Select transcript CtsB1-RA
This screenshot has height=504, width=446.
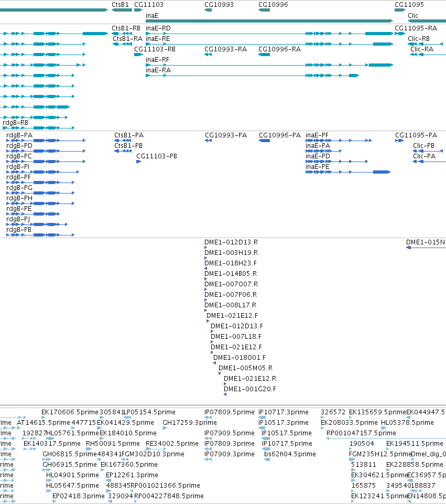coord(127,39)
